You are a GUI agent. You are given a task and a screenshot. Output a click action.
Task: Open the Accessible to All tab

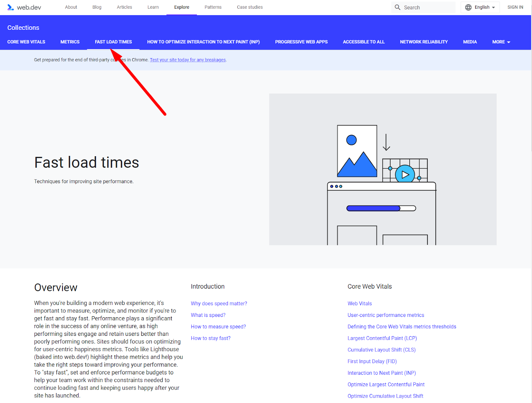(364, 42)
